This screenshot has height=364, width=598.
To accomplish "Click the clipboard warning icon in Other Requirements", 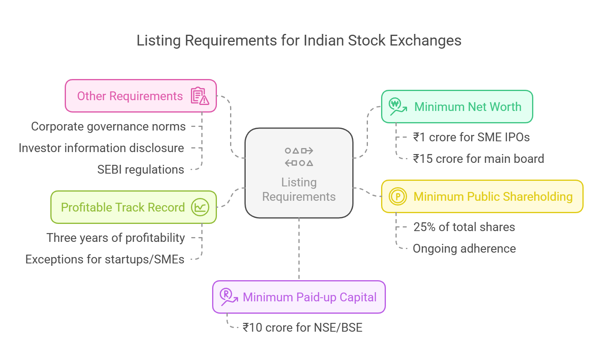I will (x=200, y=96).
